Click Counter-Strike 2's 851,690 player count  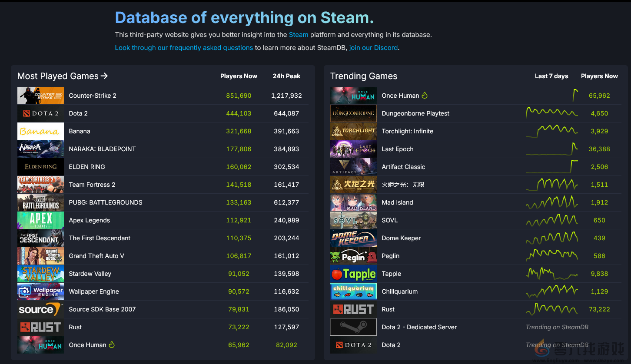click(239, 96)
